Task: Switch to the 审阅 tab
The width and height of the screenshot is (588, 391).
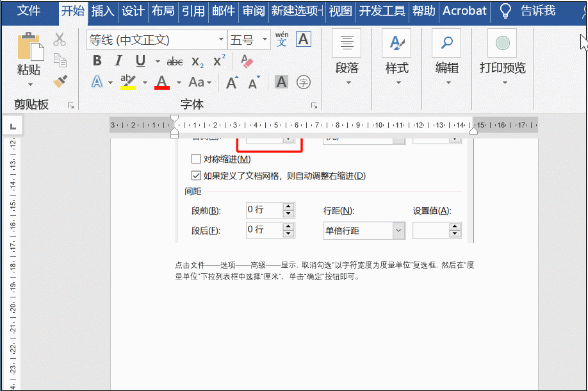Action: click(x=254, y=11)
